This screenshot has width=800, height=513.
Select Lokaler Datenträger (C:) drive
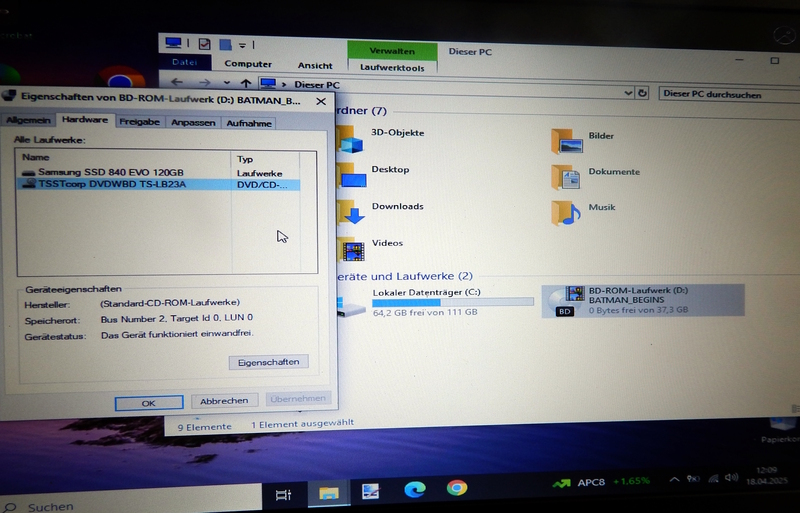click(x=435, y=302)
